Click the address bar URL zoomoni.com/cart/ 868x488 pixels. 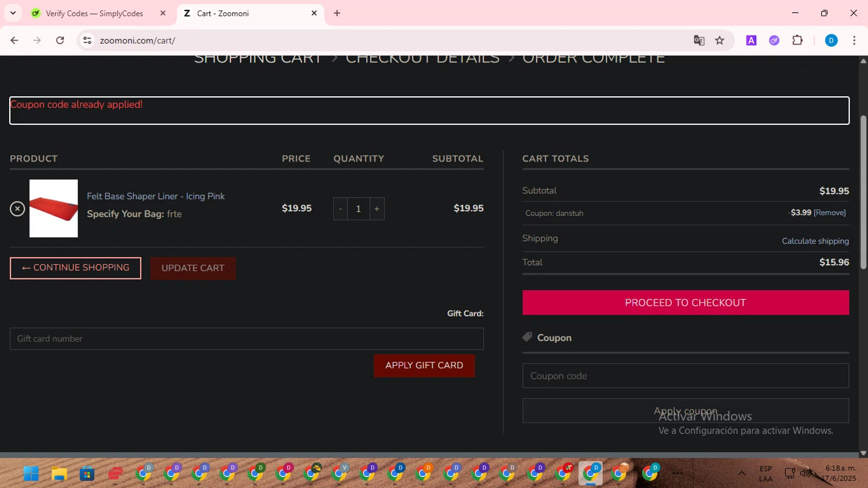tap(137, 41)
